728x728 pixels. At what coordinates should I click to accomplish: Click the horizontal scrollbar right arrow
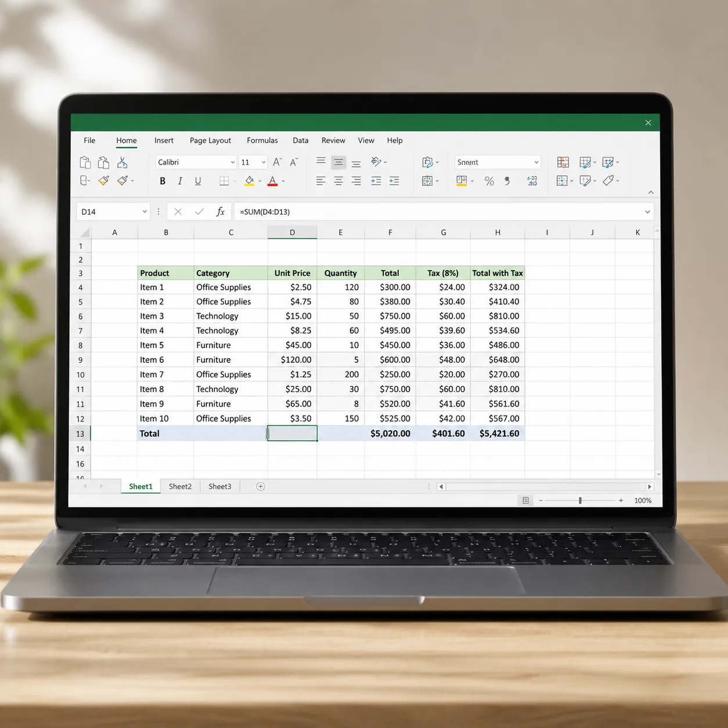650,486
